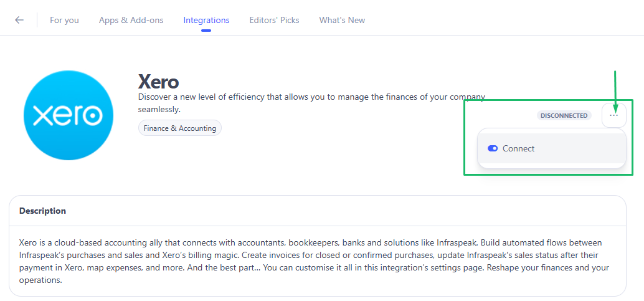Open the three-dots options menu
The image size is (644, 301).
[614, 115]
